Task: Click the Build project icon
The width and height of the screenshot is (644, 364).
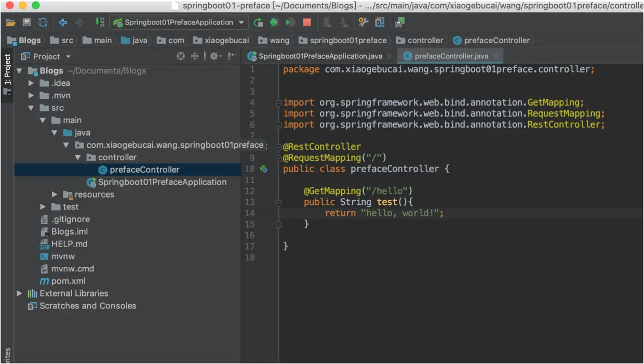Action: [x=100, y=22]
